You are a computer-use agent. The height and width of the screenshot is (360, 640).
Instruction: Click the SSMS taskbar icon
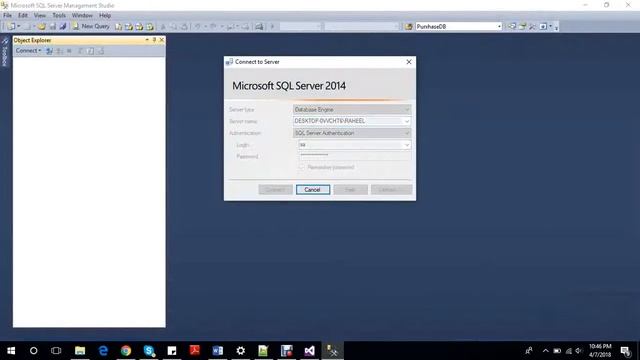333,351
